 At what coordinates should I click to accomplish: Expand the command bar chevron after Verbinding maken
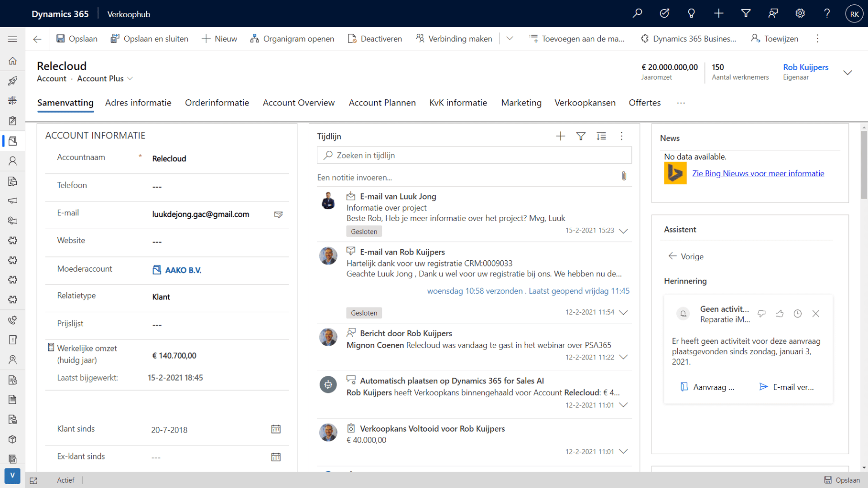click(510, 39)
